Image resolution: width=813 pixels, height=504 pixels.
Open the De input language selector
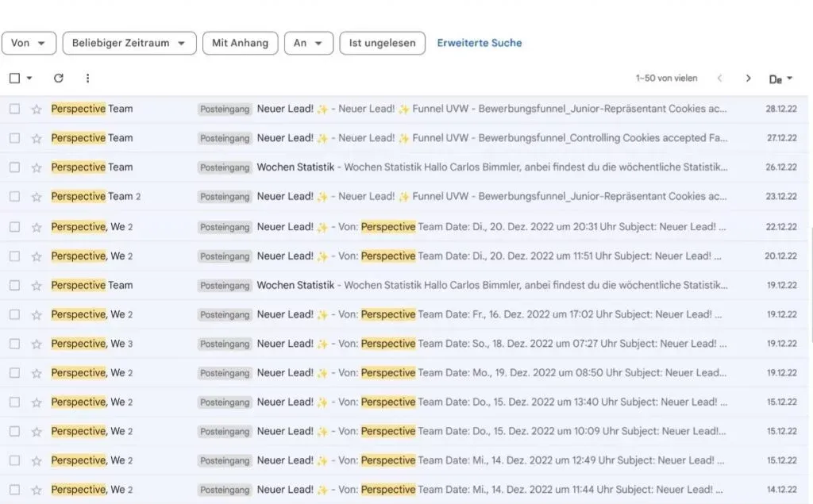[780, 79]
